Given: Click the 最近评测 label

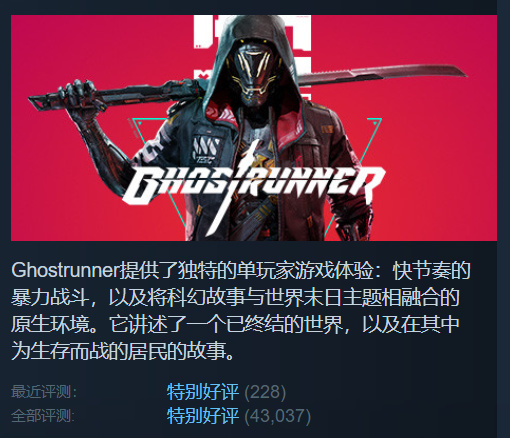Looking at the screenshot, I should (44, 392).
